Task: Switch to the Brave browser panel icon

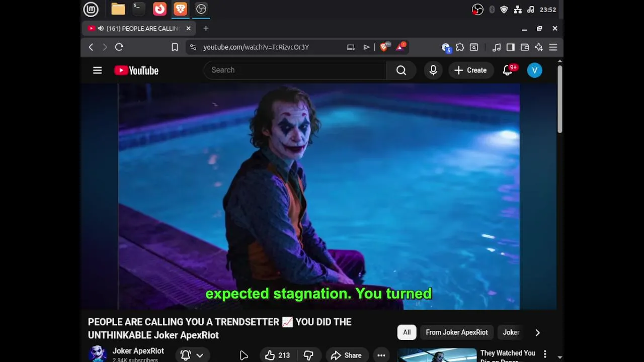Action: [180, 9]
